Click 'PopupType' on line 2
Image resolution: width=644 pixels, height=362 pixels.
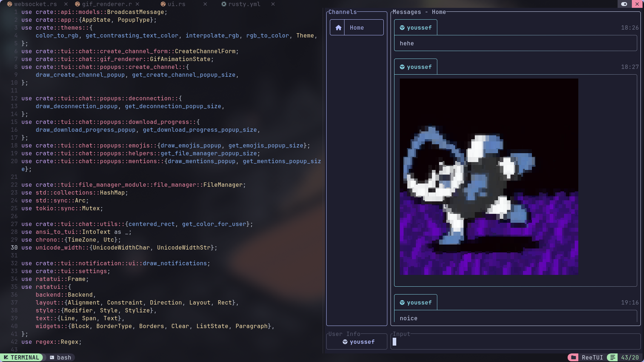point(134,20)
